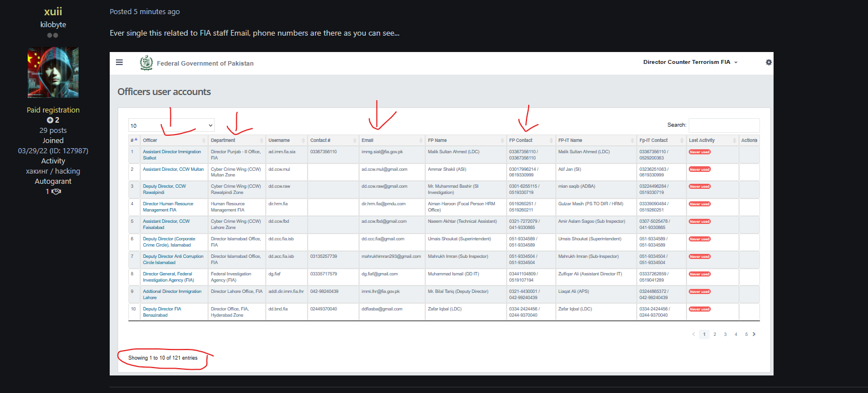Click the settings gear icon at top right

coord(768,62)
